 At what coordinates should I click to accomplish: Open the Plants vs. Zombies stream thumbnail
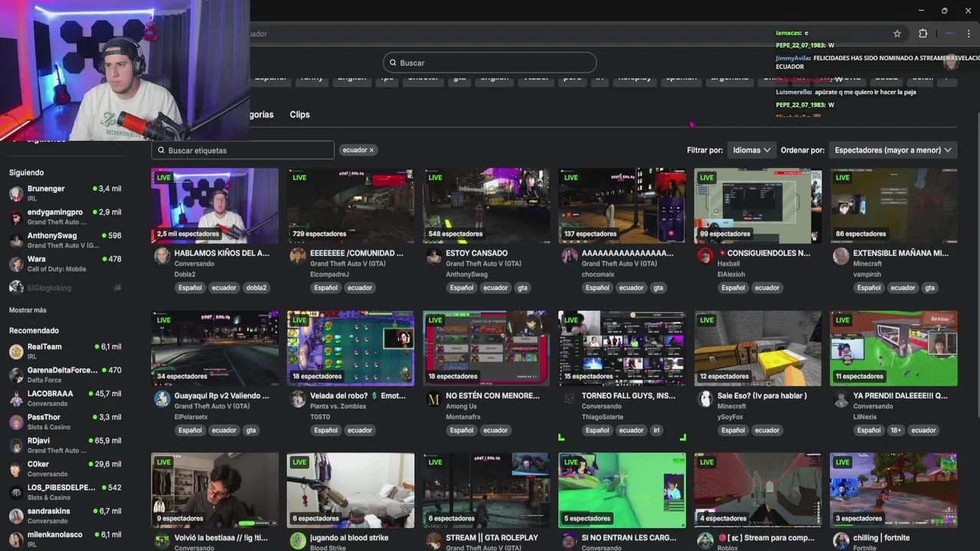[x=351, y=347]
